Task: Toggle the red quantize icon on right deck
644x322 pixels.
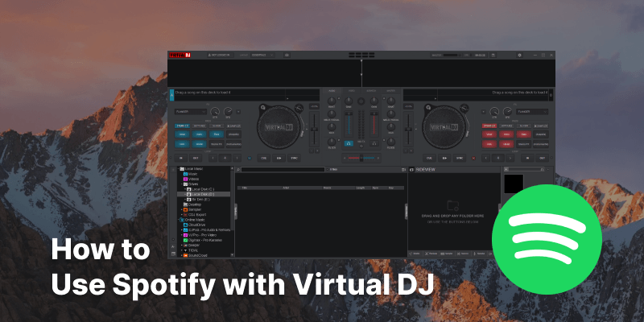Action: pos(474,158)
